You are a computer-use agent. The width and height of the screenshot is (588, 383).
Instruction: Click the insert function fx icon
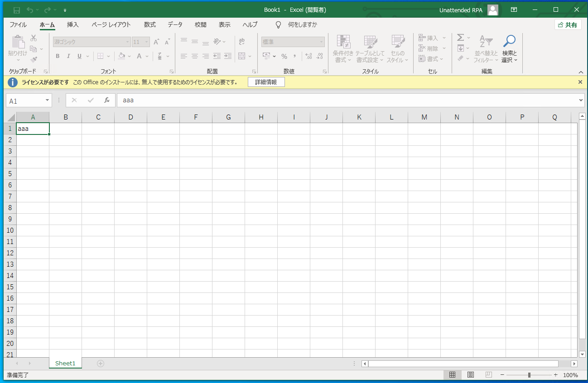tap(107, 101)
